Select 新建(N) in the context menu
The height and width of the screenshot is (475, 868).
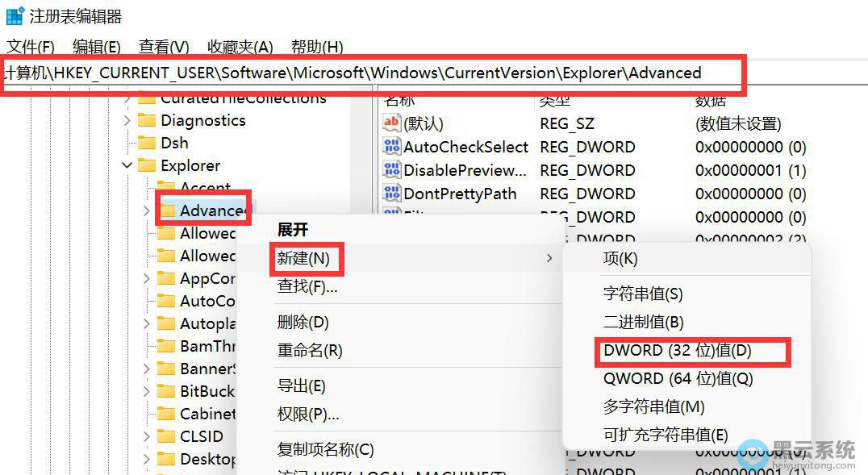point(303,258)
